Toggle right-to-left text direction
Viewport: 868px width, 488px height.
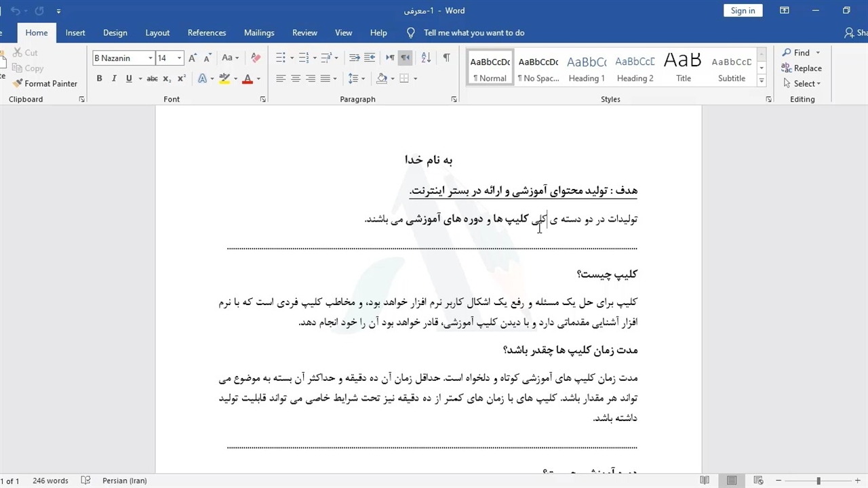click(405, 58)
